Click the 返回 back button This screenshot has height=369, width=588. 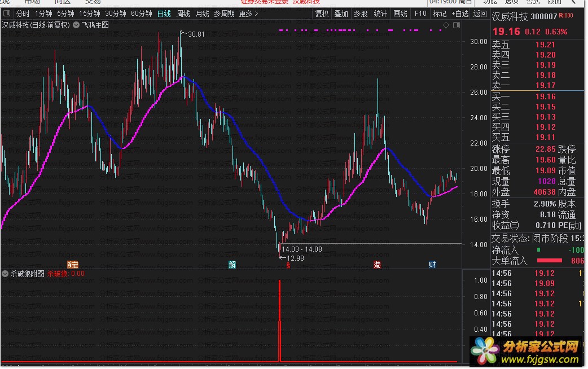click(x=480, y=14)
